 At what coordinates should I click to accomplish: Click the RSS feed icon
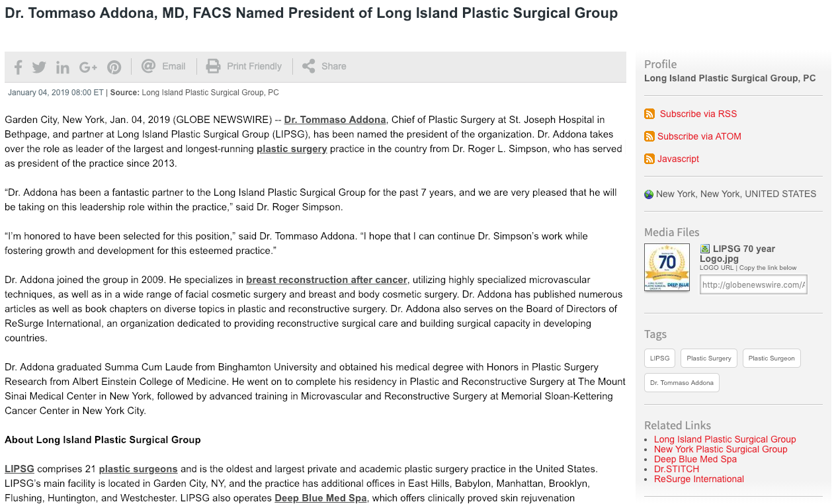[649, 114]
